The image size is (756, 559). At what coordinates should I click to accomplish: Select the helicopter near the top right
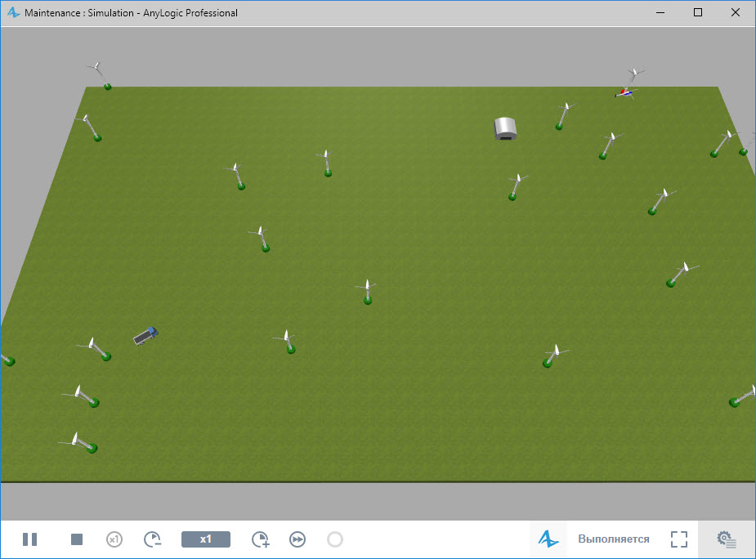click(626, 93)
